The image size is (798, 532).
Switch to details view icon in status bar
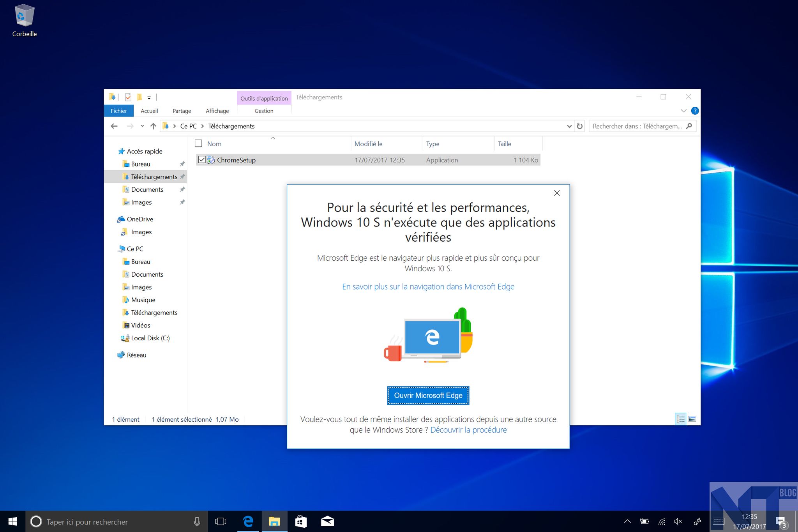click(x=680, y=419)
